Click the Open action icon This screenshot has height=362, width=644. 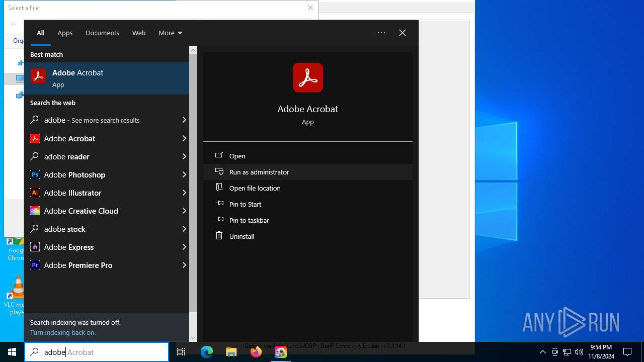pos(219,155)
